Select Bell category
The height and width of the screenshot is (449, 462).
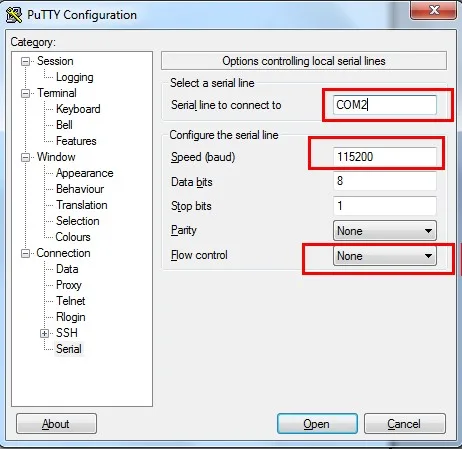[64, 125]
